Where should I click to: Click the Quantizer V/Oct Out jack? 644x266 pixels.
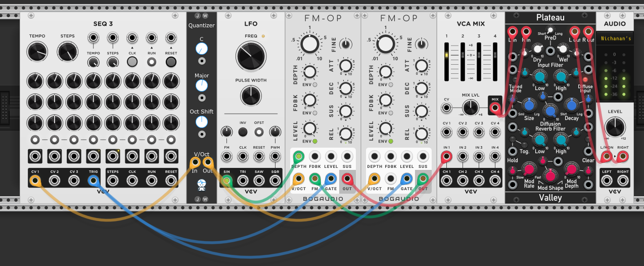[208, 162]
